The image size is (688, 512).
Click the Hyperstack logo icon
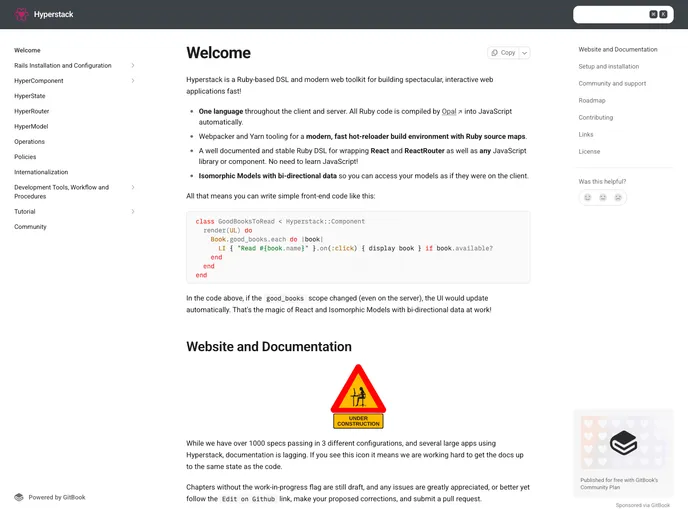click(21, 14)
